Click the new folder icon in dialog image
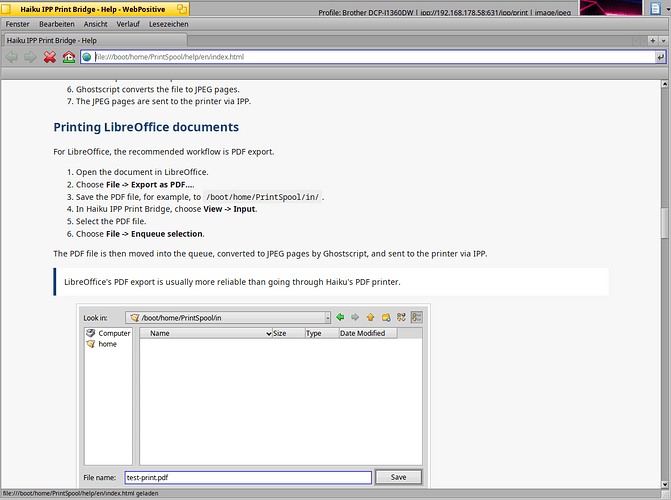 386,317
